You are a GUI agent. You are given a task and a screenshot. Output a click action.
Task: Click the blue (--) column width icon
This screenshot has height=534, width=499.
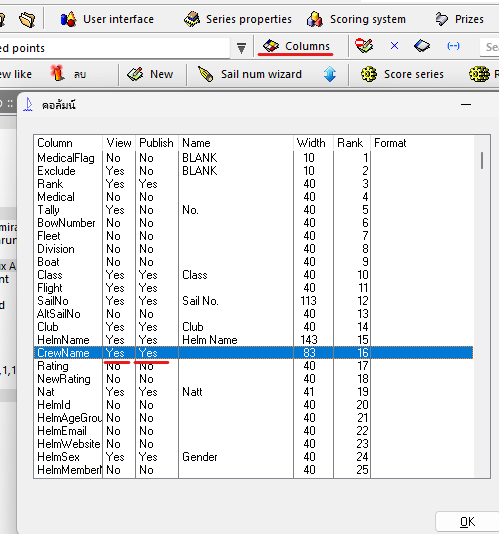[453, 46]
